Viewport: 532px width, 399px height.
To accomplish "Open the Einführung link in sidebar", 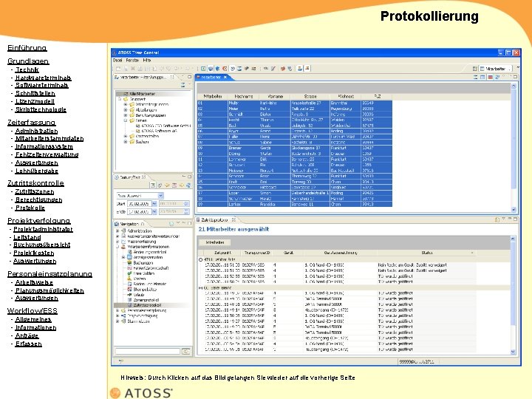I will (x=27, y=48).
